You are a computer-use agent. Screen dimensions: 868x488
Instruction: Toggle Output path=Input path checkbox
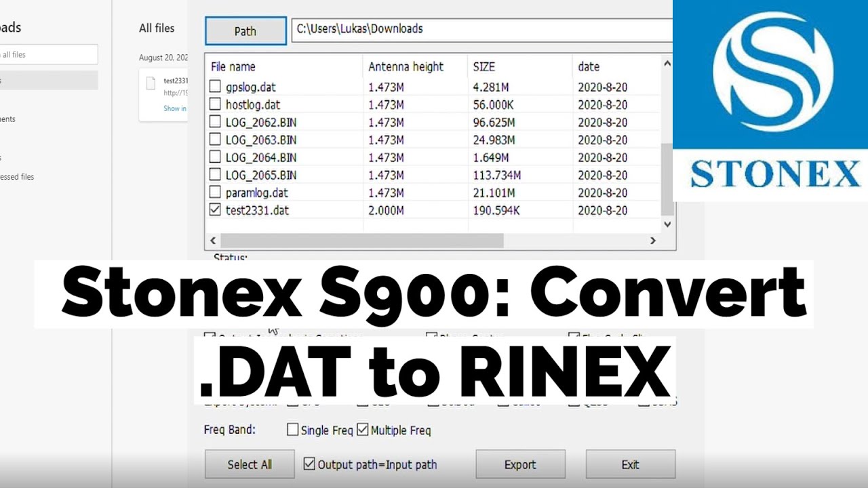pyautogui.click(x=309, y=464)
